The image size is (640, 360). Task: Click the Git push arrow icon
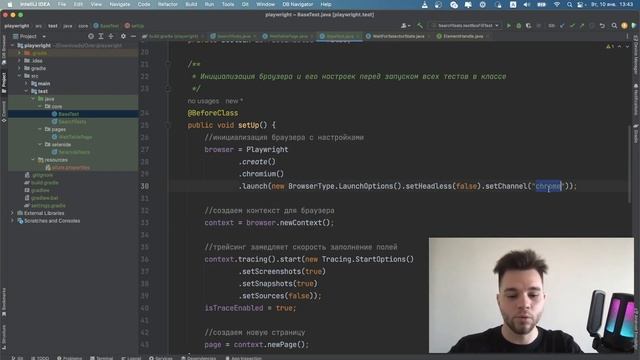click(x=582, y=26)
